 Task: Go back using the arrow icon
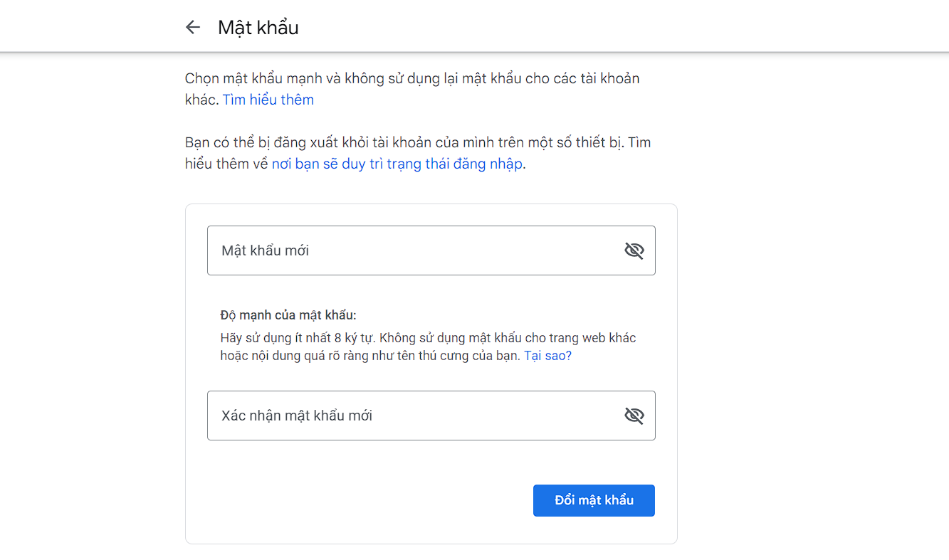click(192, 28)
